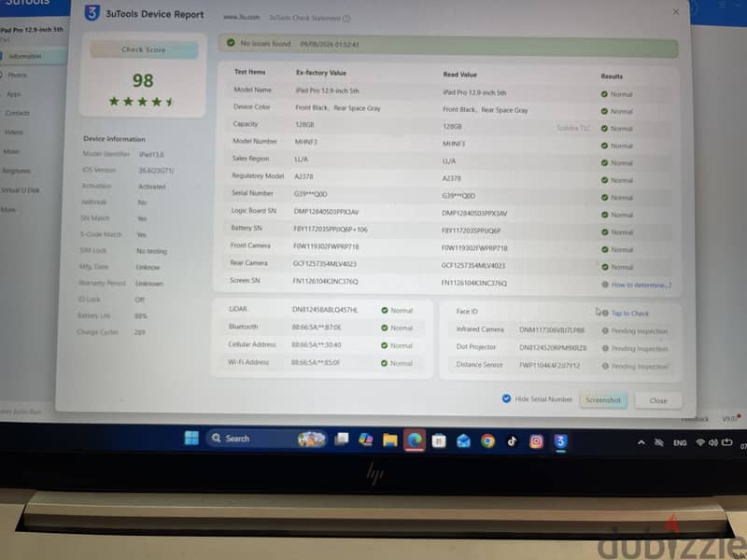The height and width of the screenshot is (560, 747).
Task: Click the iPad13,8 model identifier value
Action: (151, 154)
